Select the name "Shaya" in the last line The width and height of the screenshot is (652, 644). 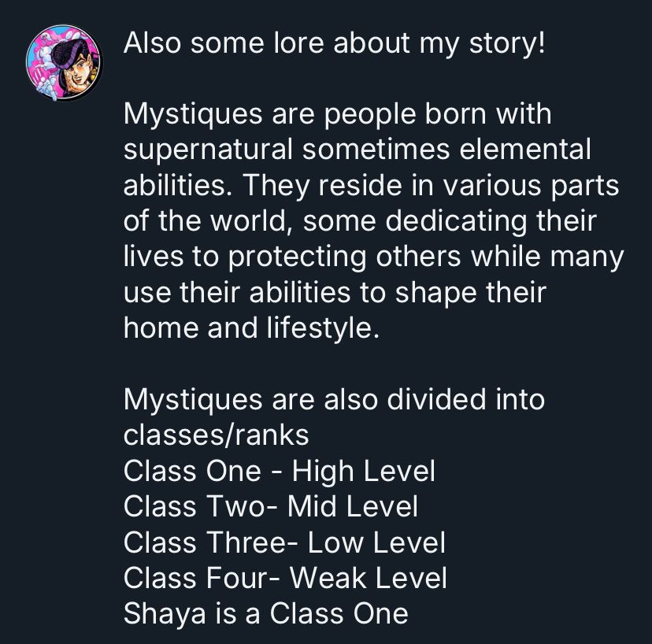coord(165,614)
